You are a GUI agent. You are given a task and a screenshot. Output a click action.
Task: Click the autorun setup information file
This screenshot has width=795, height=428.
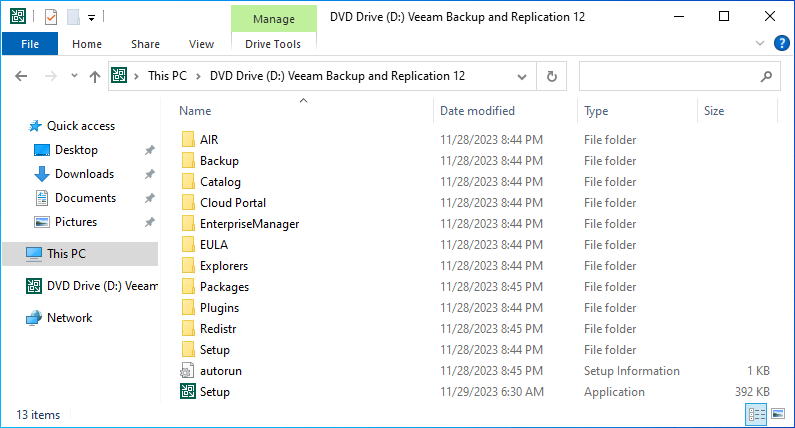221,371
